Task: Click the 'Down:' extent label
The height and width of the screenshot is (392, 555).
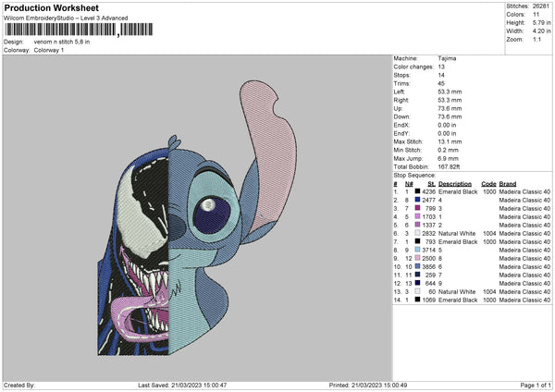Action: coord(401,116)
